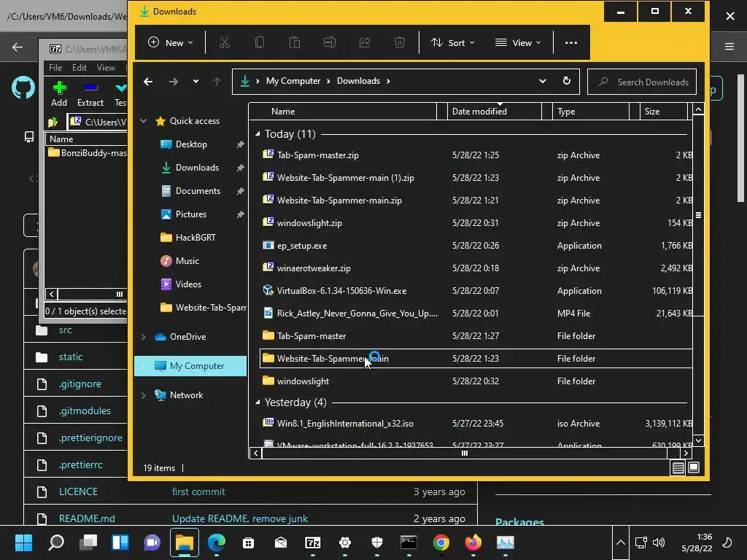Open Google Chrome from taskbar
This screenshot has height=560, width=747.
click(x=441, y=542)
